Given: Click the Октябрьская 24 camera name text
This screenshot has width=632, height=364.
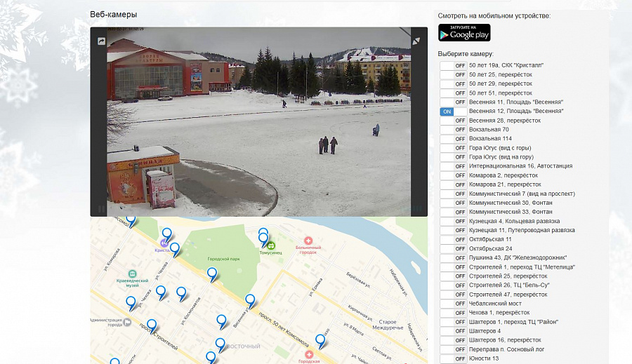Looking at the screenshot, I should click(x=491, y=248).
